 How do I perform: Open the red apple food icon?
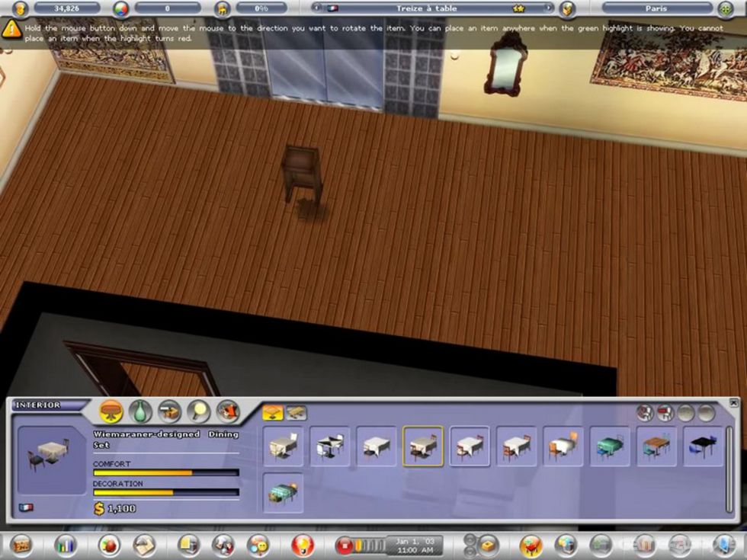109,544
